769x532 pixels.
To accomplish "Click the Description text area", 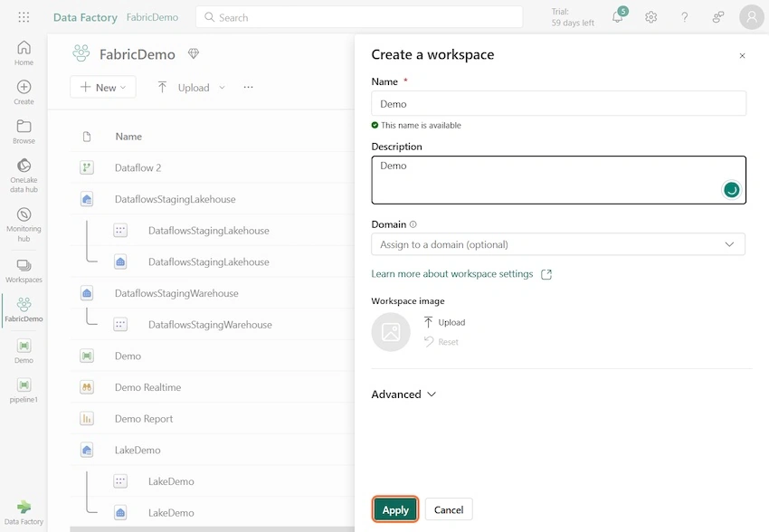I will [x=558, y=180].
